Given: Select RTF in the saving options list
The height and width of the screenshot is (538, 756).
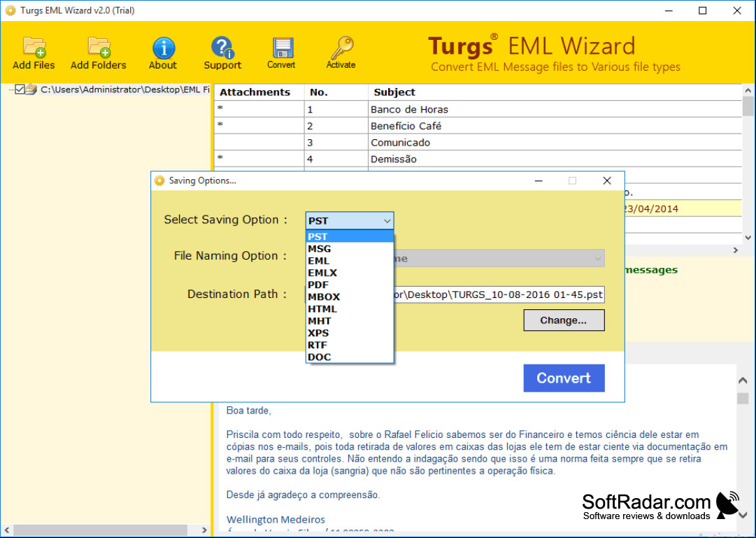Looking at the screenshot, I should [350, 345].
